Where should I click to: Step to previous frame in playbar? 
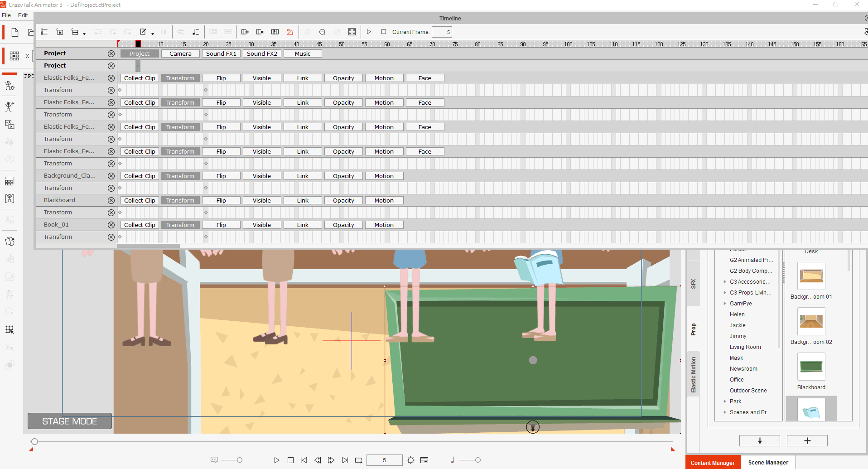click(318, 460)
